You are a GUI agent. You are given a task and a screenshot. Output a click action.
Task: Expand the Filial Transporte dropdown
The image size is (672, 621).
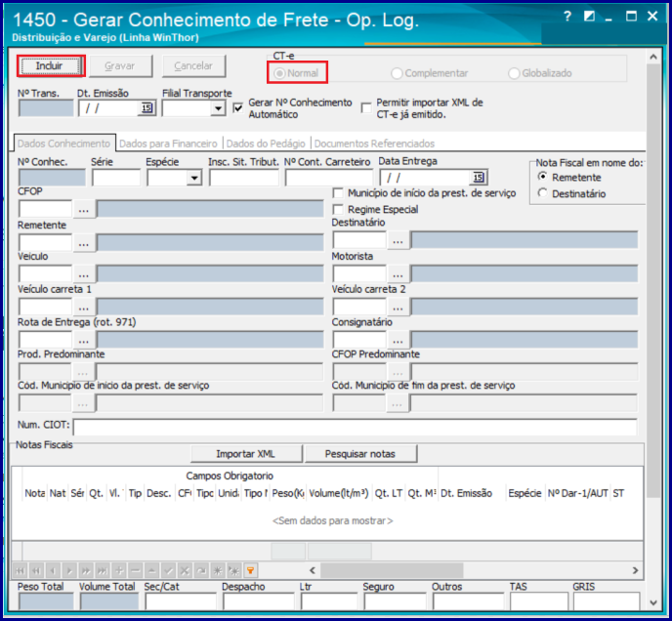pos(218,108)
